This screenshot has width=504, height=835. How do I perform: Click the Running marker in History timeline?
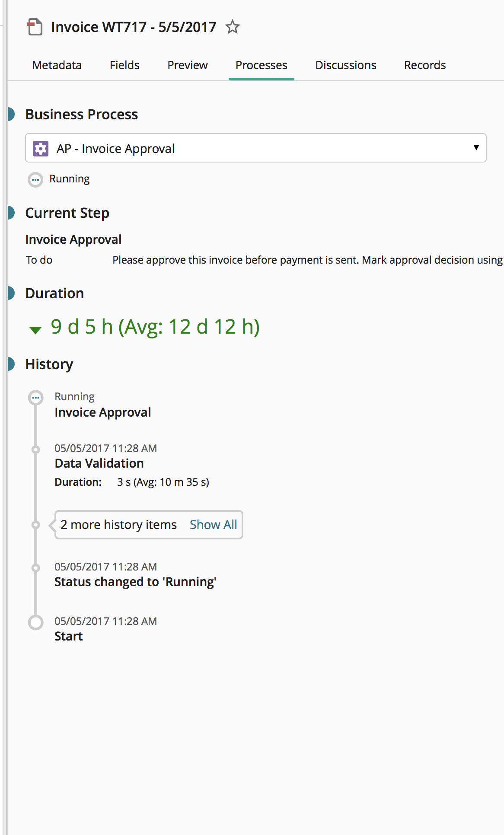tap(35, 397)
